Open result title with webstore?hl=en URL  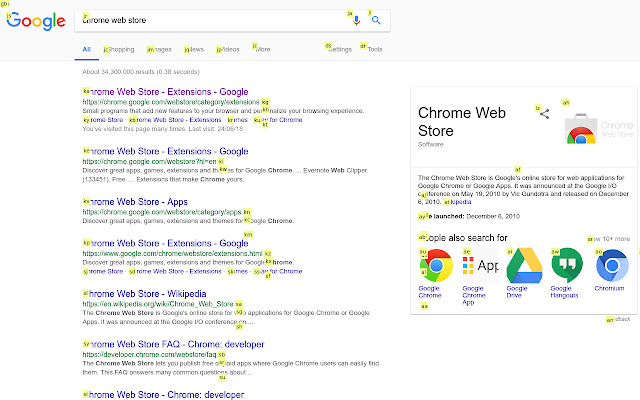pos(166,151)
